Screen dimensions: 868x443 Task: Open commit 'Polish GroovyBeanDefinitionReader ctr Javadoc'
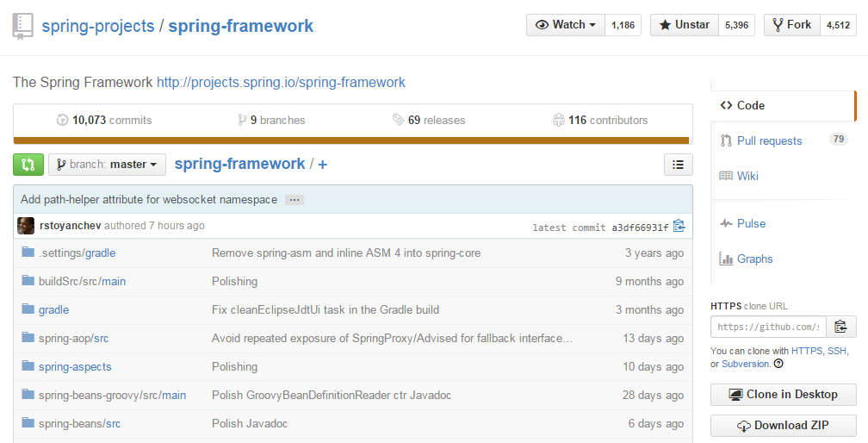(331, 395)
